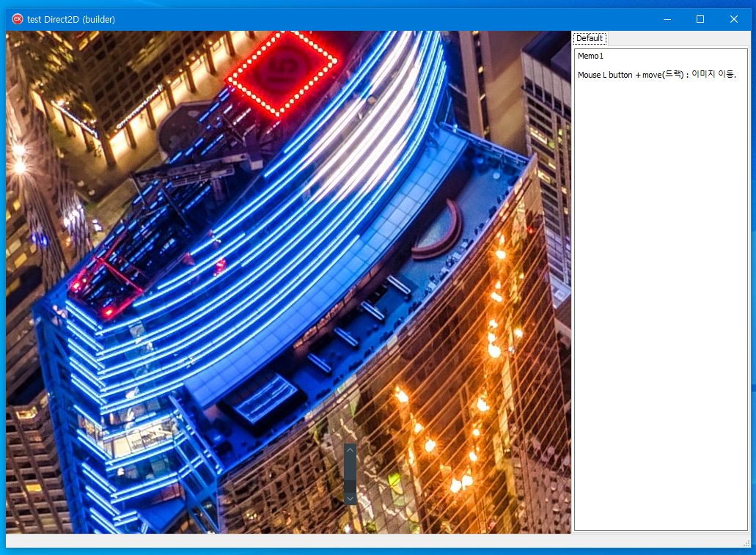This screenshot has height=555, width=756.
Task: Close the test Direct2D window
Action: [x=734, y=19]
